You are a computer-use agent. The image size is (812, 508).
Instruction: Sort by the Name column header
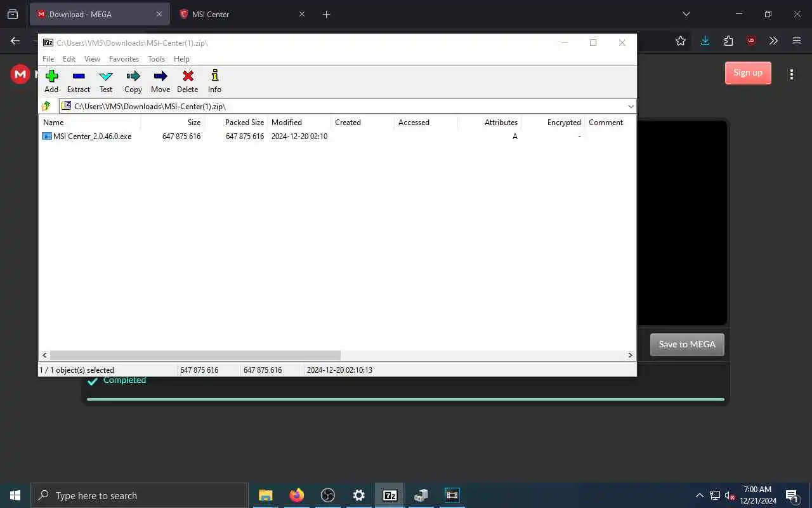(90, 123)
